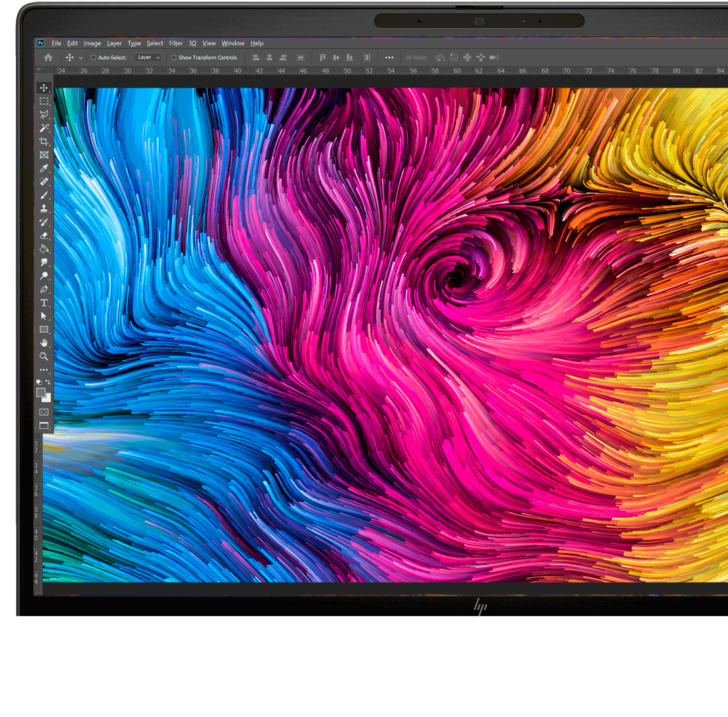Open the Photoshop Home screen
Screen dimensions: 728x717
click(x=48, y=57)
